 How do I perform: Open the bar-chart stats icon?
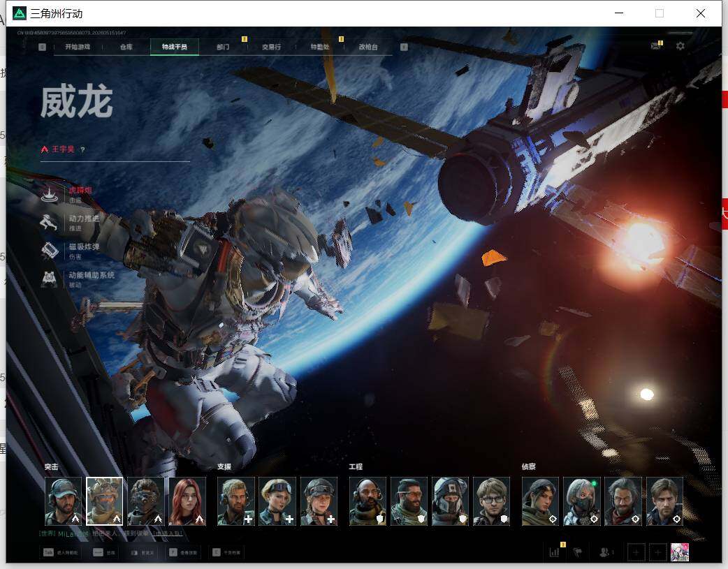tap(554, 552)
